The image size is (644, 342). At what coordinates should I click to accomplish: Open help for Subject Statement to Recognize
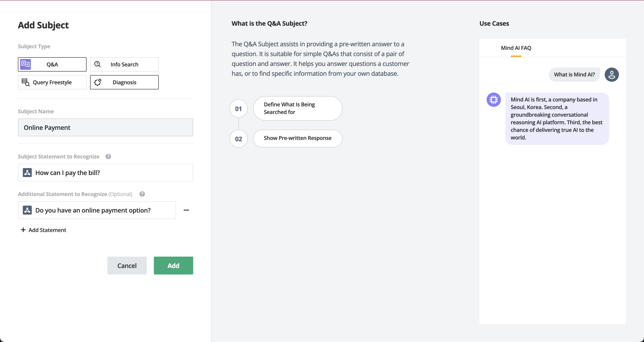(108, 156)
